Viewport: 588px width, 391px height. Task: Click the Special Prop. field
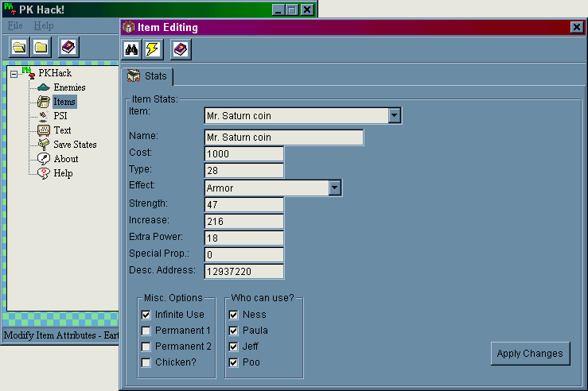point(244,254)
